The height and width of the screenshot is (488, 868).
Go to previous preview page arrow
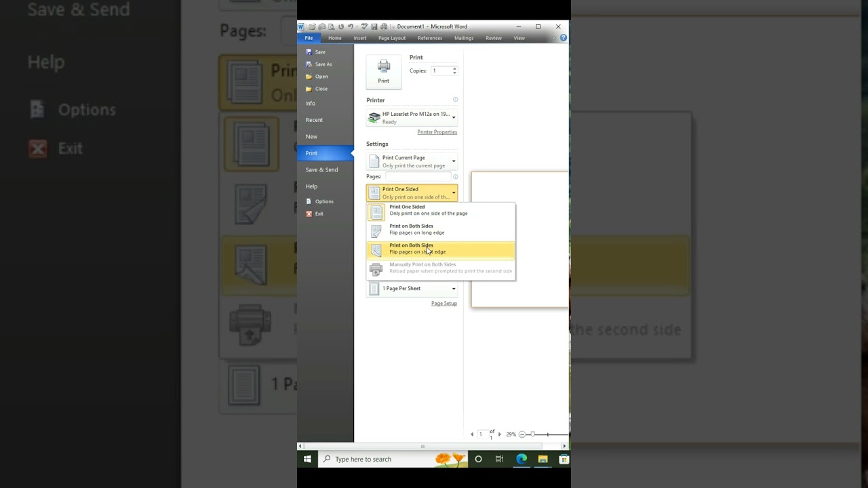click(472, 434)
